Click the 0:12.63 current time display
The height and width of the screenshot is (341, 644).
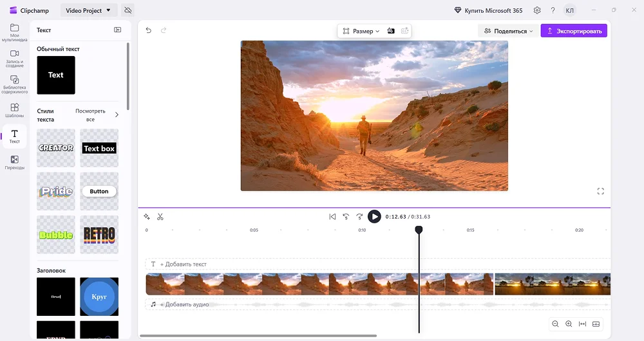(x=395, y=217)
